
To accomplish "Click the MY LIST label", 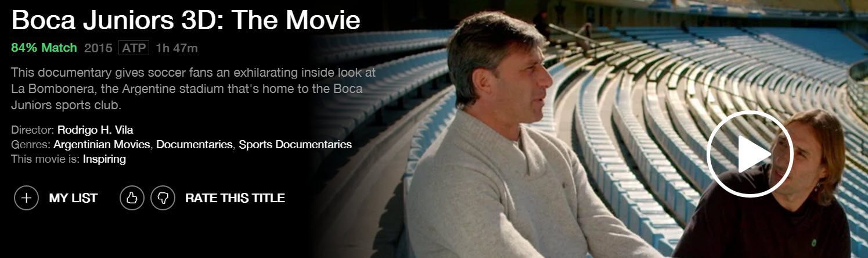I will [73, 198].
